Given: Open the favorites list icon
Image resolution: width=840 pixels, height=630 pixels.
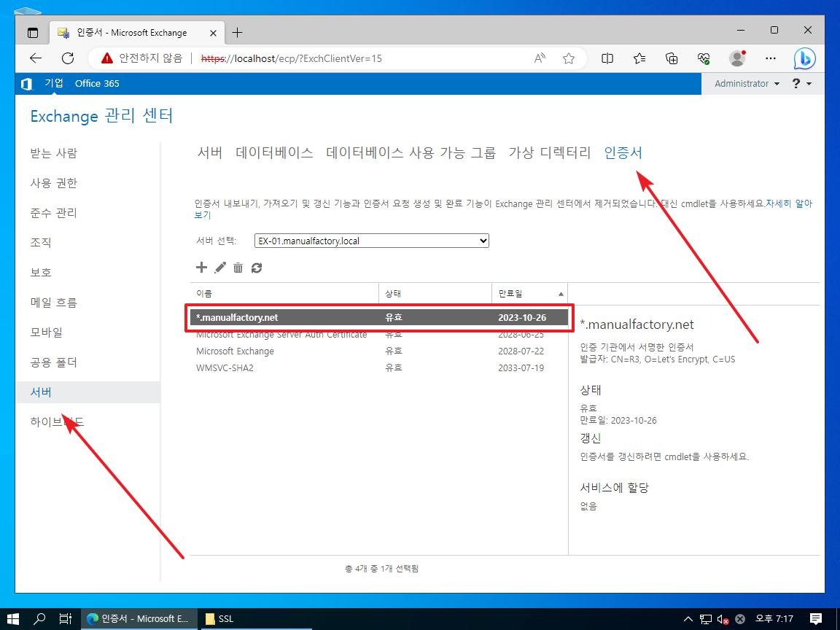Looking at the screenshot, I should point(639,58).
